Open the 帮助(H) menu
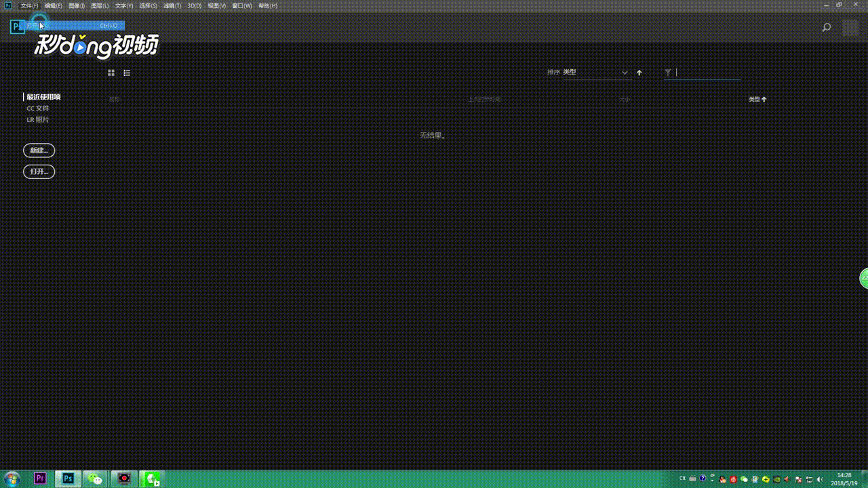This screenshot has height=488, width=868. (268, 5)
